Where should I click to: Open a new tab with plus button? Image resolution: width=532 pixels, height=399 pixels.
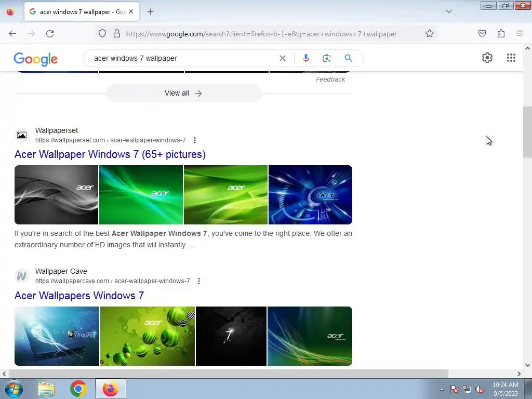tap(150, 12)
